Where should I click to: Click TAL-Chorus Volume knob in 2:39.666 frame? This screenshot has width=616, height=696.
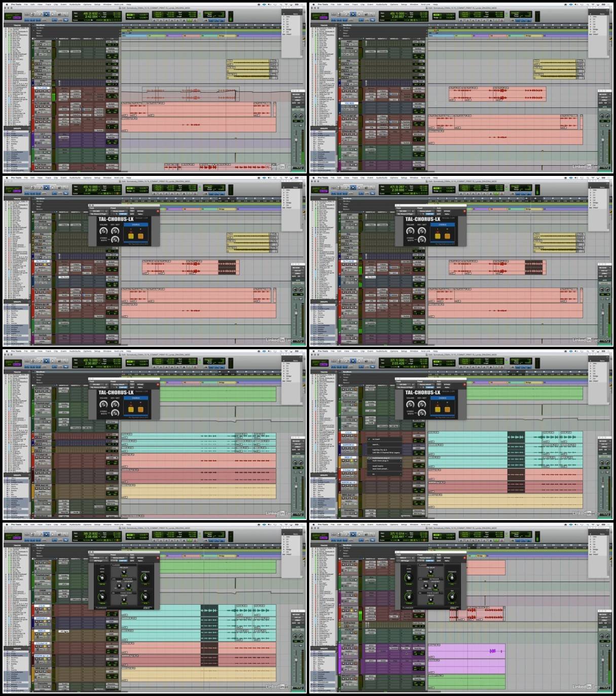pos(410,231)
